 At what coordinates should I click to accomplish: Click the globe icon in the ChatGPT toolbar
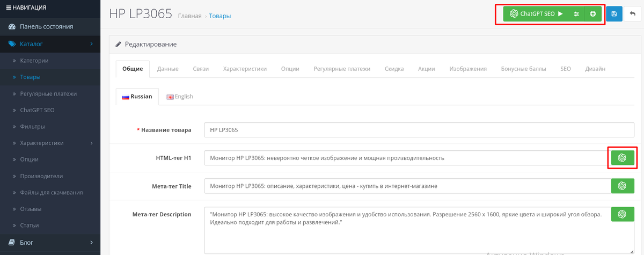pyautogui.click(x=593, y=14)
